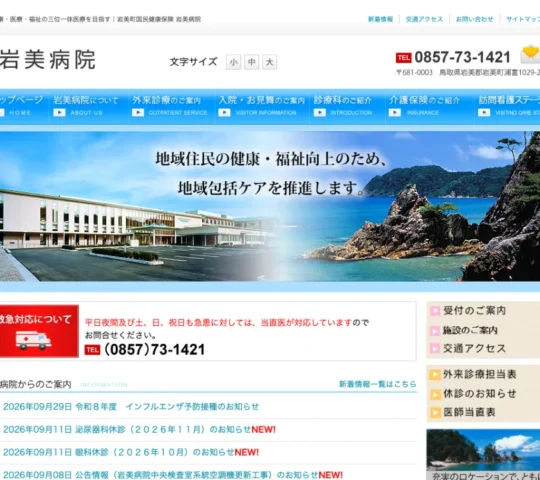Image resolution: width=540 pixels, height=480 pixels.
Task: Open 交通アクセス link in top bar
Action: pos(424,19)
